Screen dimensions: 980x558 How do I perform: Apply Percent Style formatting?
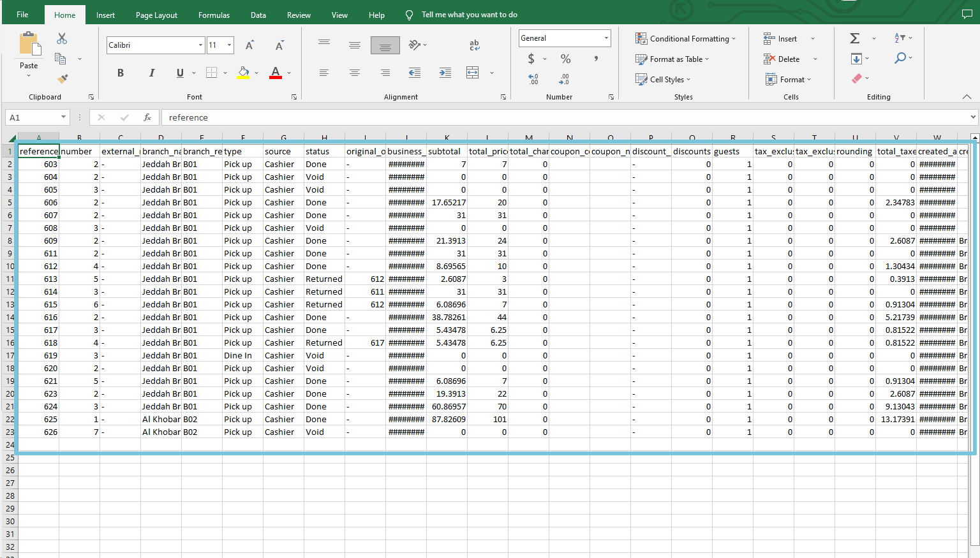point(564,59)
